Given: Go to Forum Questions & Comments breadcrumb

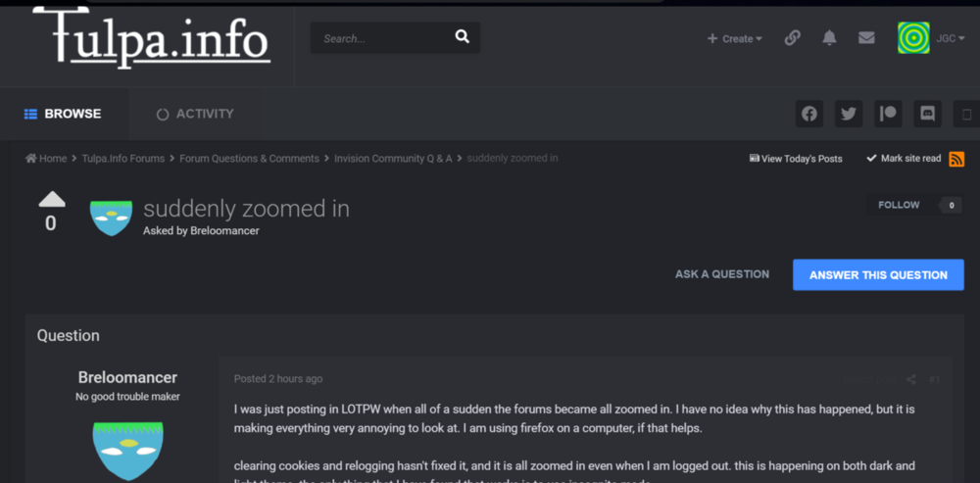Looking at the screenshot, I should click(249, 159).
